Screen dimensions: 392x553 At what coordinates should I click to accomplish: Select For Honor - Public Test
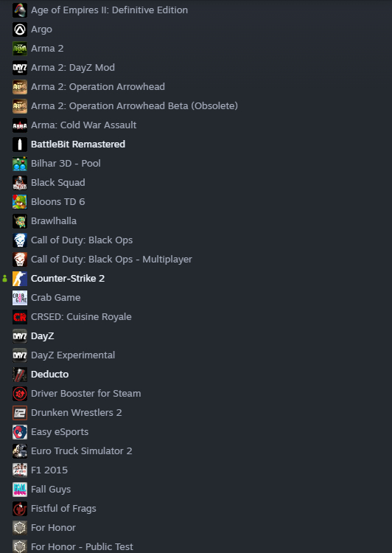[82, 546]
